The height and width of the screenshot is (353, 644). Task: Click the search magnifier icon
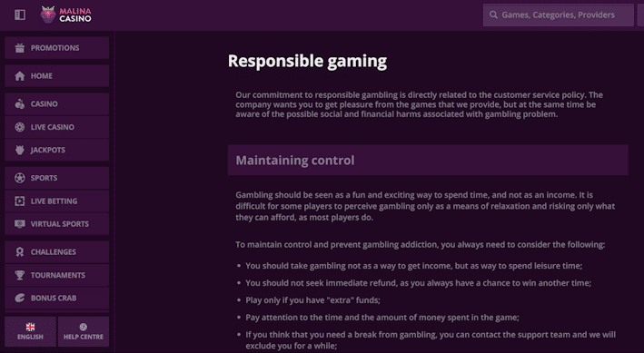[x=493, y=15]
